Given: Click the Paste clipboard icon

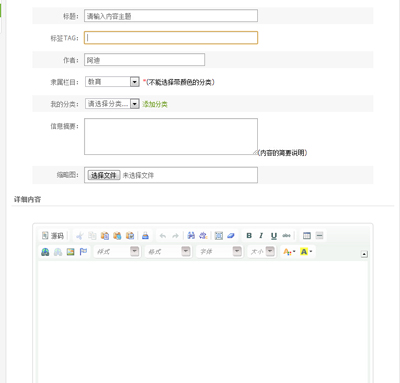Looking at the screenshot, I should click(x=105, y=236).
